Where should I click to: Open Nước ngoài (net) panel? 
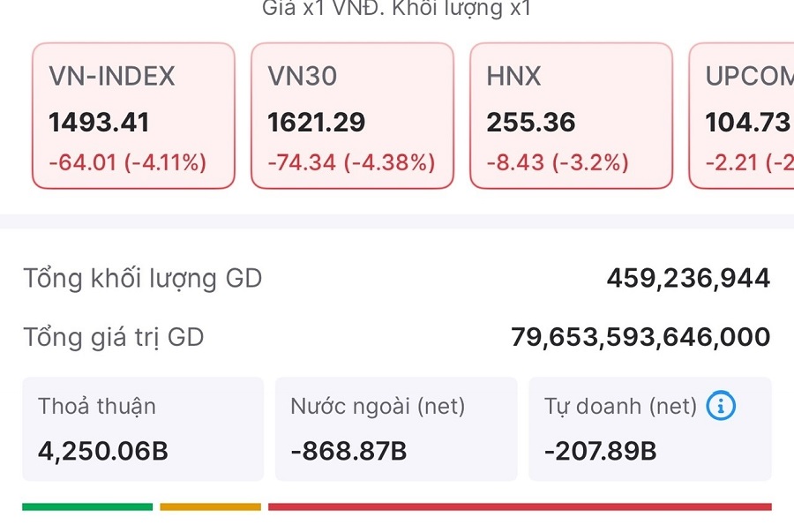[x=396, y=428]
